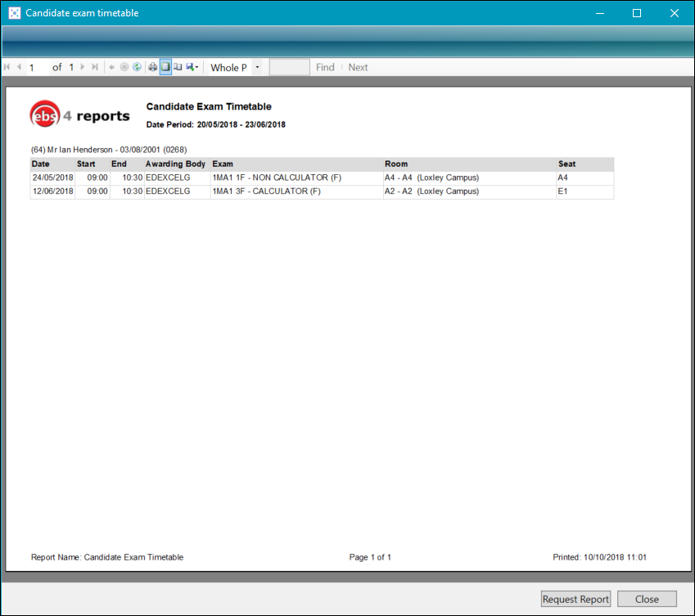Maximize the Candidate exam timetable window
The width and height of the screenshot is (695, 616).
pyautogui.click(x=637, y=13)
